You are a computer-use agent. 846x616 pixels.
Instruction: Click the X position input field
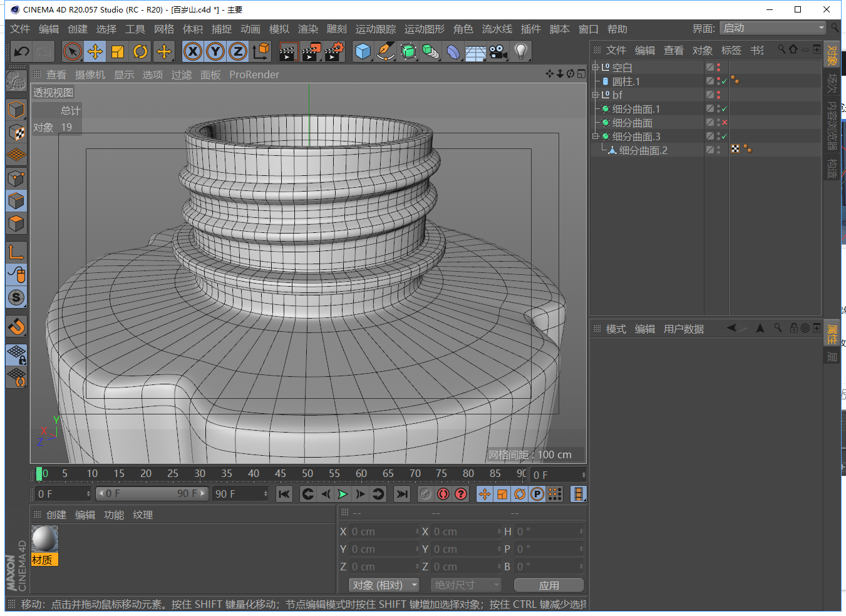point(384,531)
